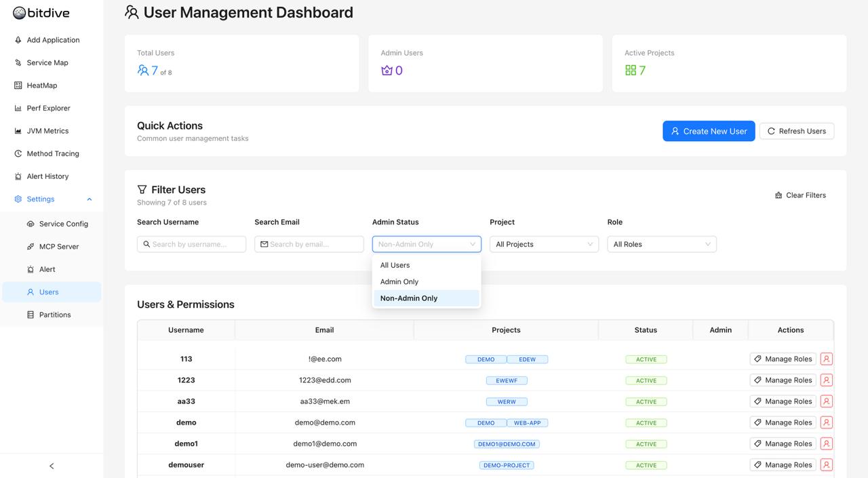The image size is (868, 478).
Task: Open the Project filter dropdown
Action: [x=544, y=244]
